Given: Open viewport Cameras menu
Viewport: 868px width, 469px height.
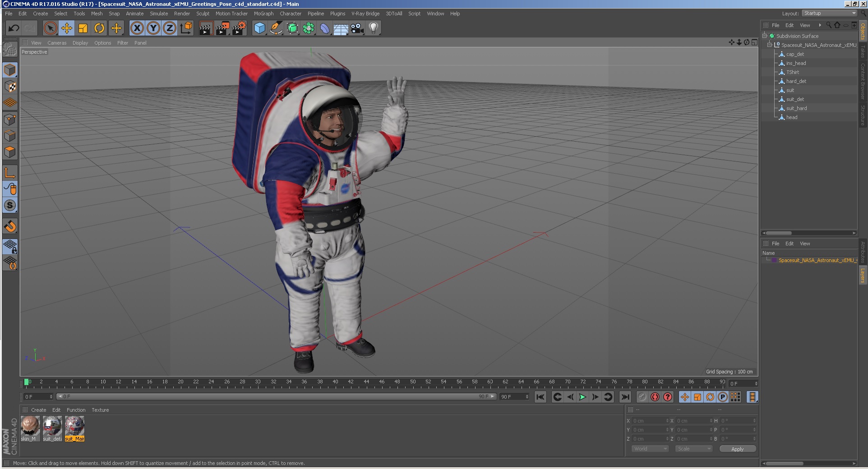Looking at the screenshot, I should (57, 43).
